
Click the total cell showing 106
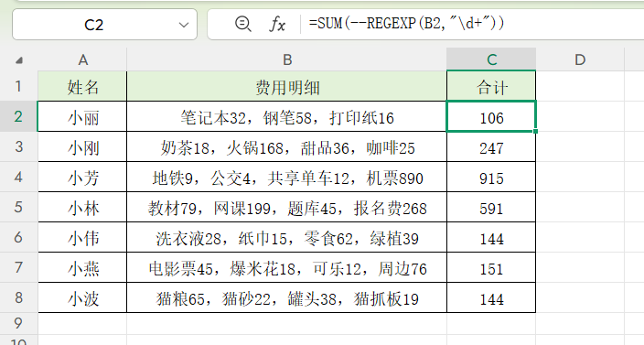pyautogui.click(x=491, y=116)
